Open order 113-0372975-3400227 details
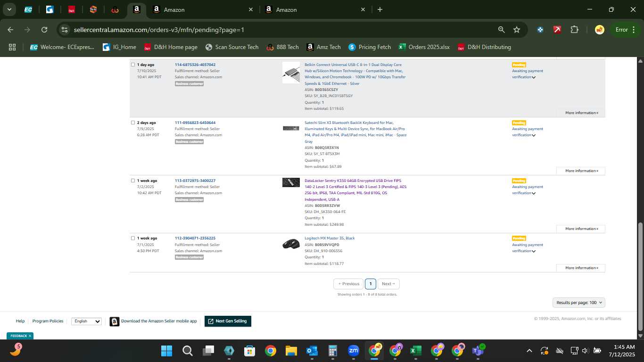The width and height of the screenshot is (644, 362). pos(195,181)
